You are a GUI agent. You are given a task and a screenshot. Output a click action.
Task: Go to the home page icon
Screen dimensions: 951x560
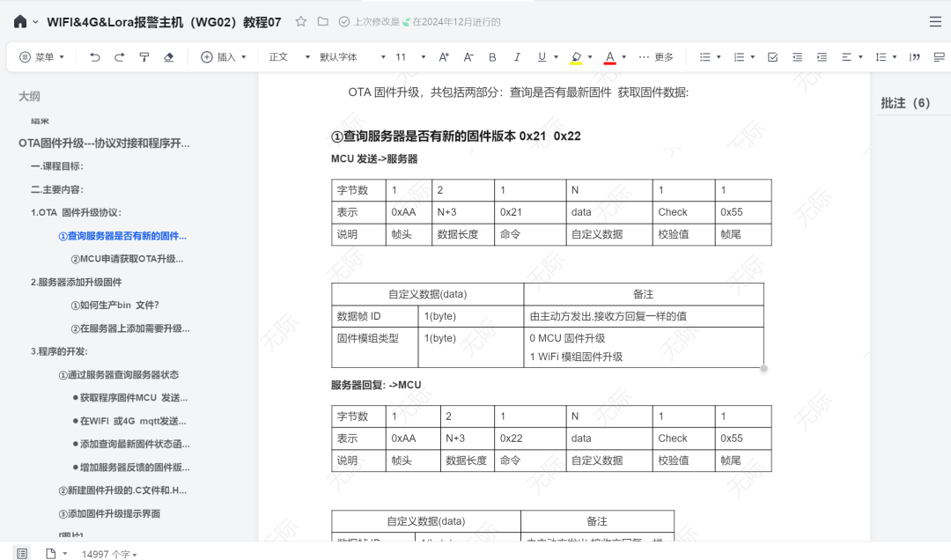click(x=20, y=22)
